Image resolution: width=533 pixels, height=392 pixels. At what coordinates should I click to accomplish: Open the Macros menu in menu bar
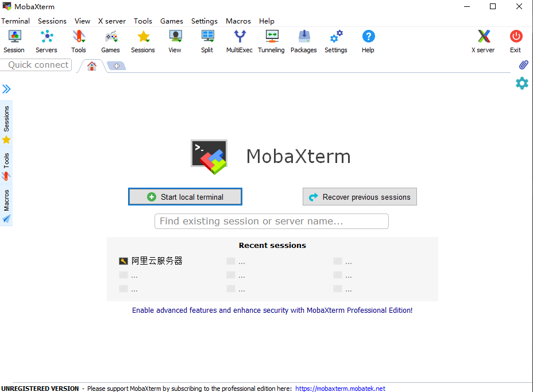coord(238,21)
